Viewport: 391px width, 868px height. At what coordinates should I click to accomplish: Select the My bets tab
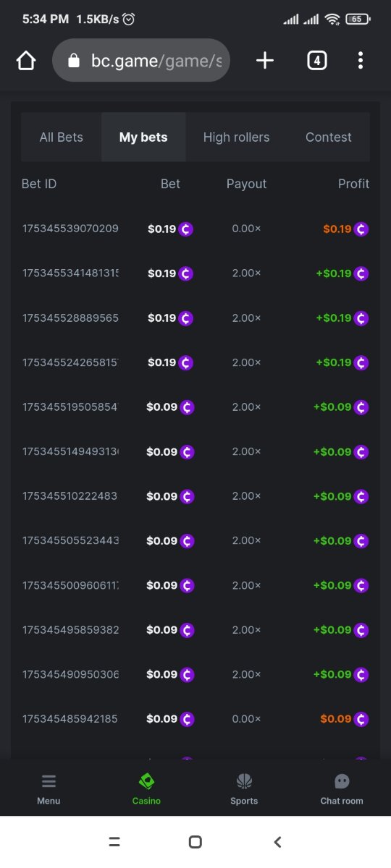click(143, 137)
